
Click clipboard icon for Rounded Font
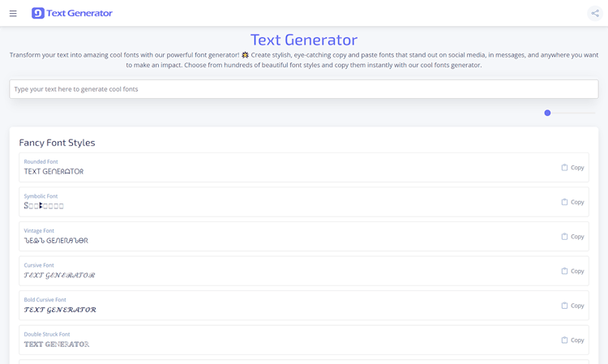click(x=564, y=168)
